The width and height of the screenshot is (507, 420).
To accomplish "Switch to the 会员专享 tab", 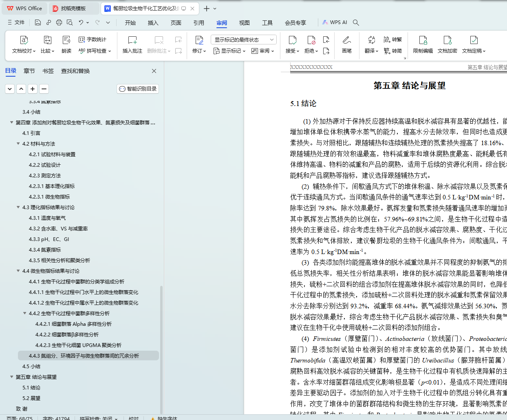I will click(295, 23).
